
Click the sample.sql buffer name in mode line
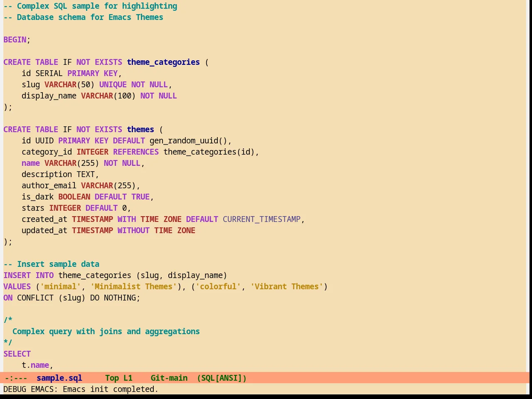point(59,378)
